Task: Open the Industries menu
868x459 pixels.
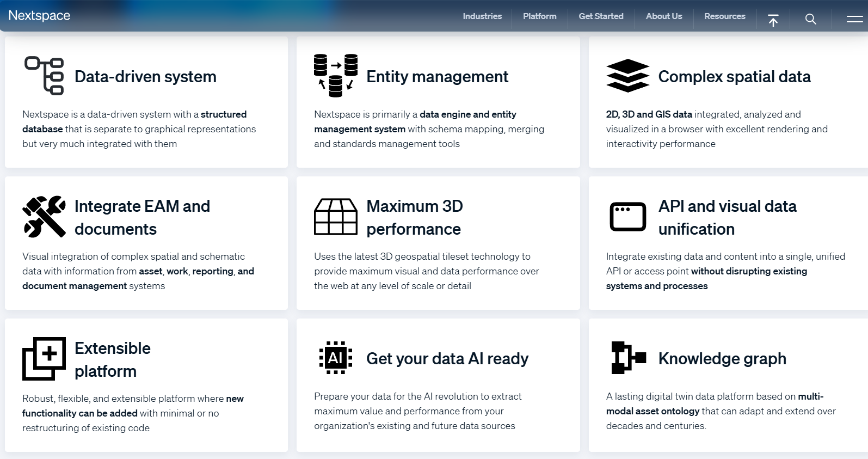Action: coord(482,16)
